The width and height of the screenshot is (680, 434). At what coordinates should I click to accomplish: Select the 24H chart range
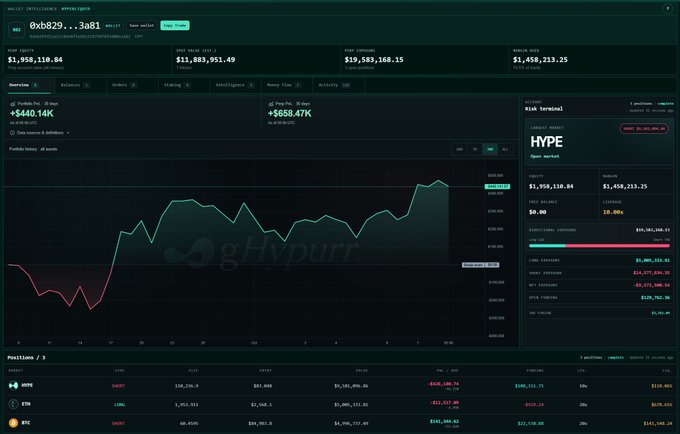pos(459,149)
